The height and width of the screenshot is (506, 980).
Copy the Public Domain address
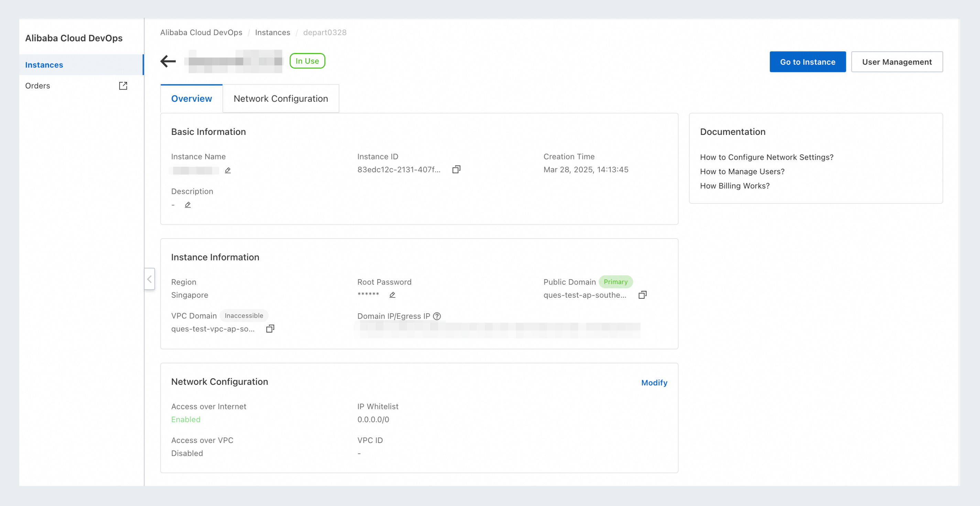coord(642,295)
